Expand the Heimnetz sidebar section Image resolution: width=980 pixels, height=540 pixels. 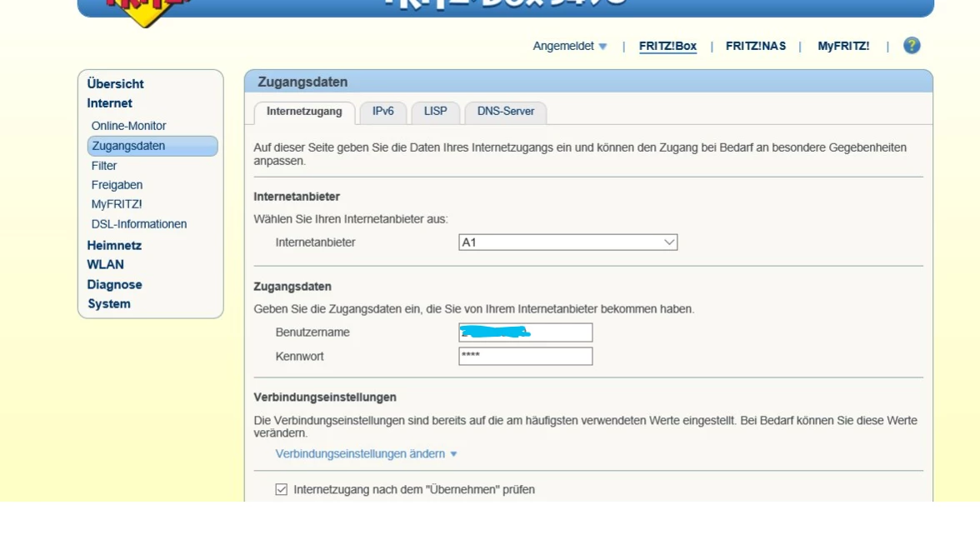[x=114, y=246]
